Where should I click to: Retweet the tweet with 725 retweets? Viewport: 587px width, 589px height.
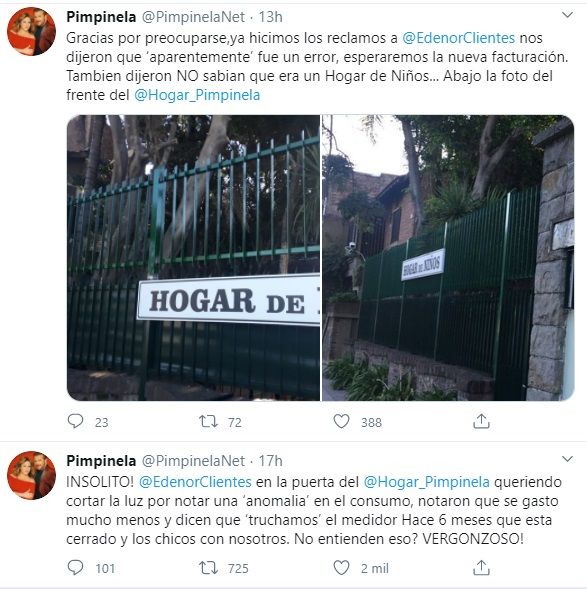click(x=208, y=567)
